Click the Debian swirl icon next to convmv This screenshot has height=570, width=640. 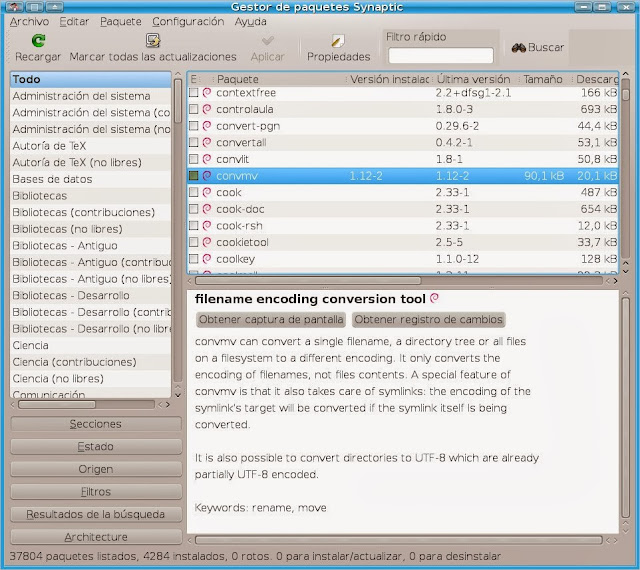click(x=207, y=176)
